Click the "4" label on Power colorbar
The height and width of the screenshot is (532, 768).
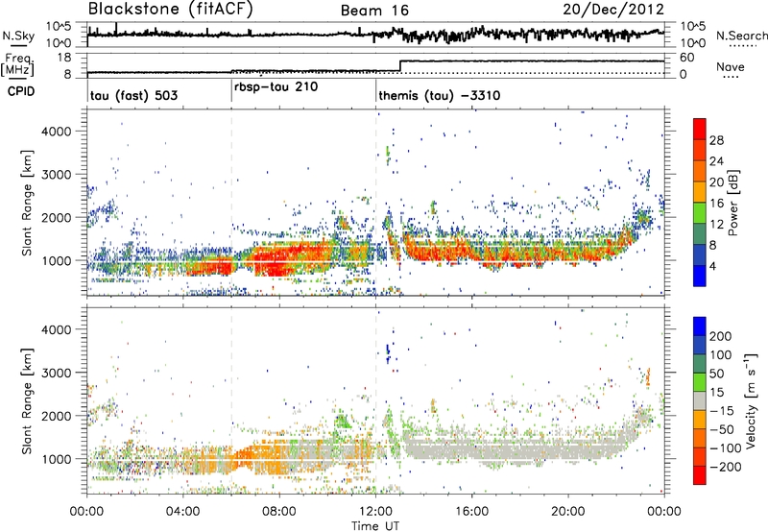(x=713, y=267)
